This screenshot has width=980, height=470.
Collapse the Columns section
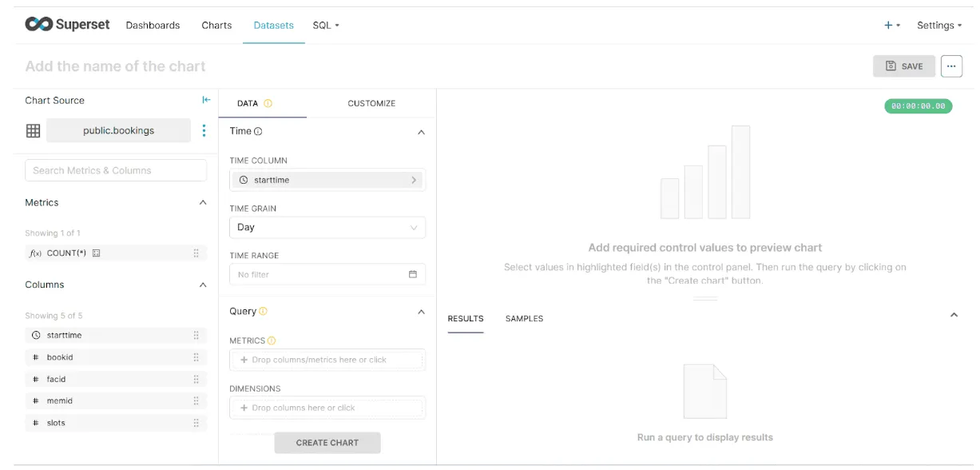coord(203,285)
